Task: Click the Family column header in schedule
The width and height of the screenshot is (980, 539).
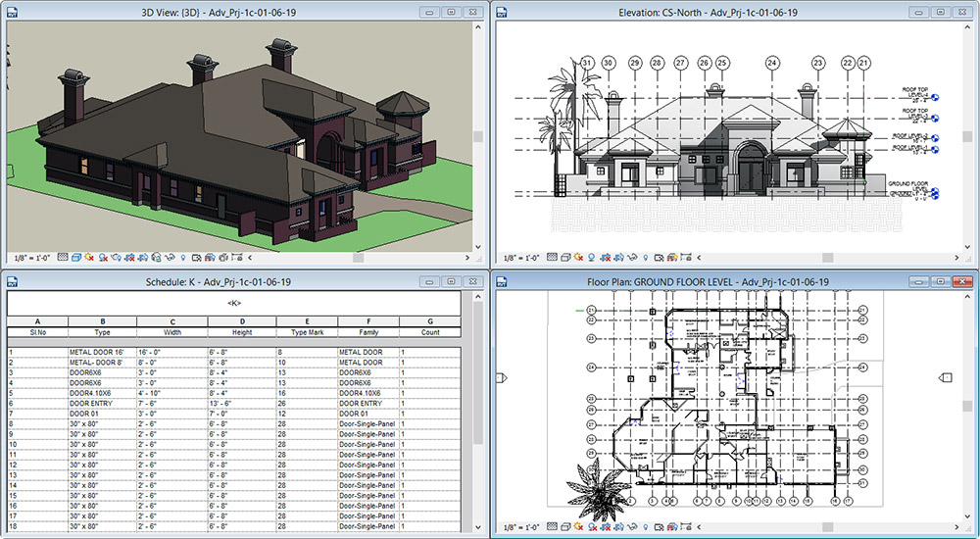Action: coord(368,331)
